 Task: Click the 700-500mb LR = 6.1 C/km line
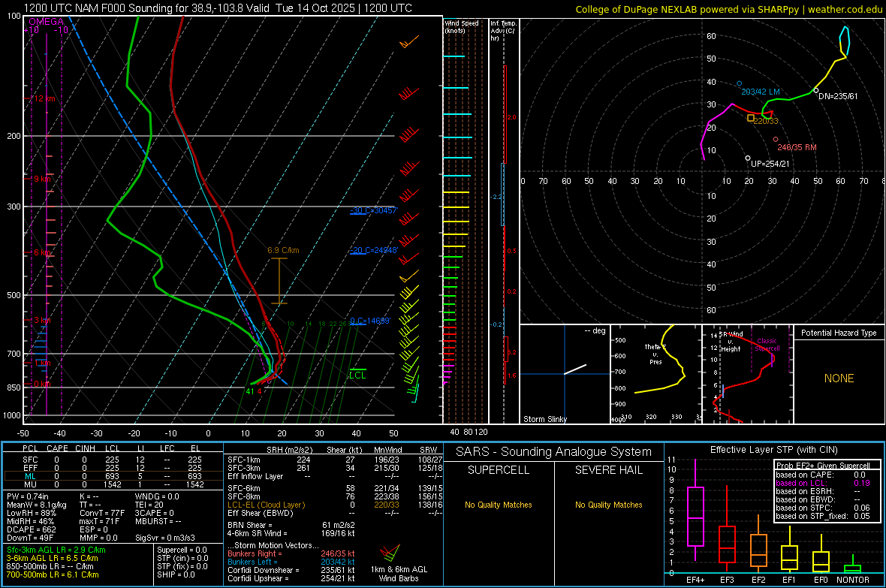[53, 574]
